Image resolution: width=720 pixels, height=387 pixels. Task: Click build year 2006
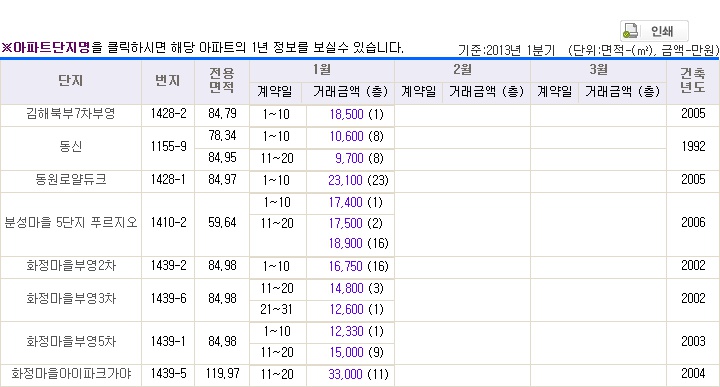click(693, 223)
